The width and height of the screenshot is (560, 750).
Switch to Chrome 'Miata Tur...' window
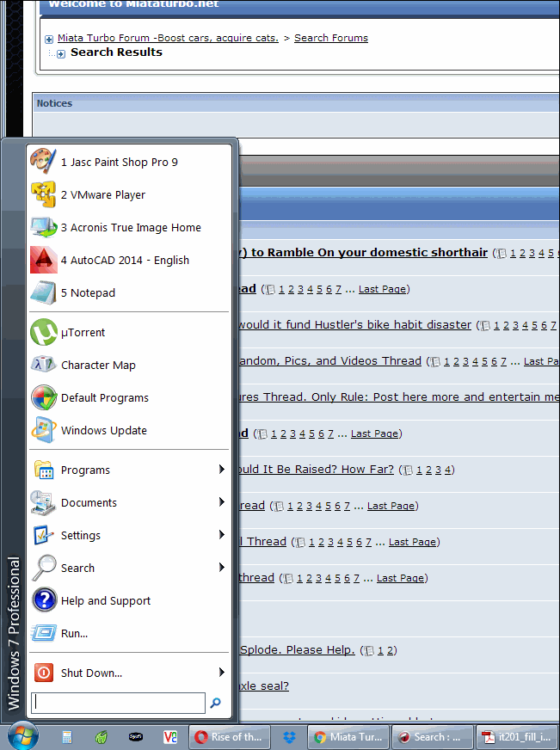[348, 737]
